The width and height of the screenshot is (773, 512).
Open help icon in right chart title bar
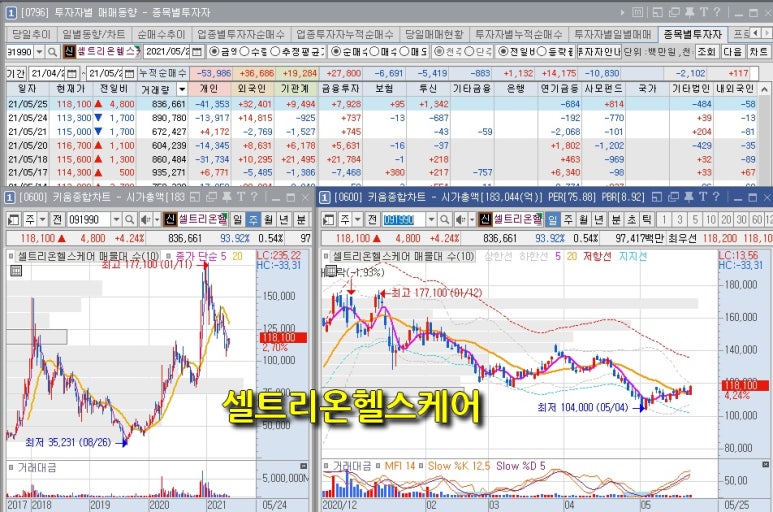coord(716,197)
